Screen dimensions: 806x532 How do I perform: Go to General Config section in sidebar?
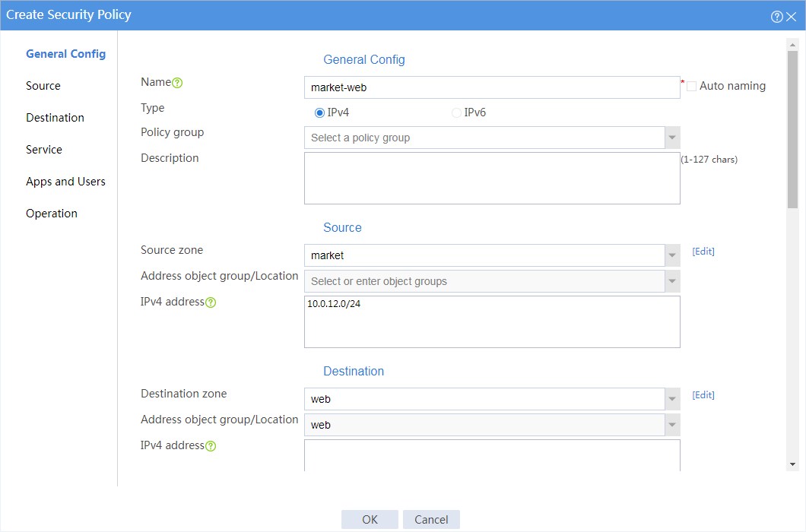click(66, 54)
